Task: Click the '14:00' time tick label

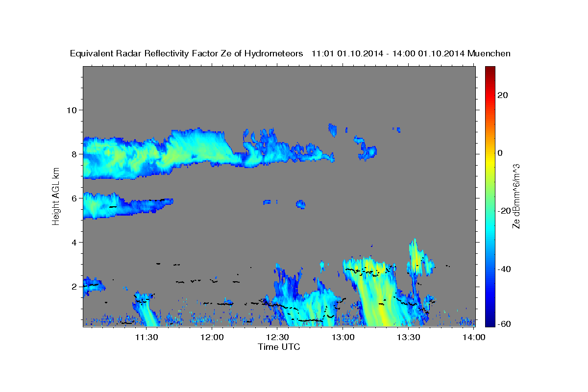Action: [x=474, y=337]
